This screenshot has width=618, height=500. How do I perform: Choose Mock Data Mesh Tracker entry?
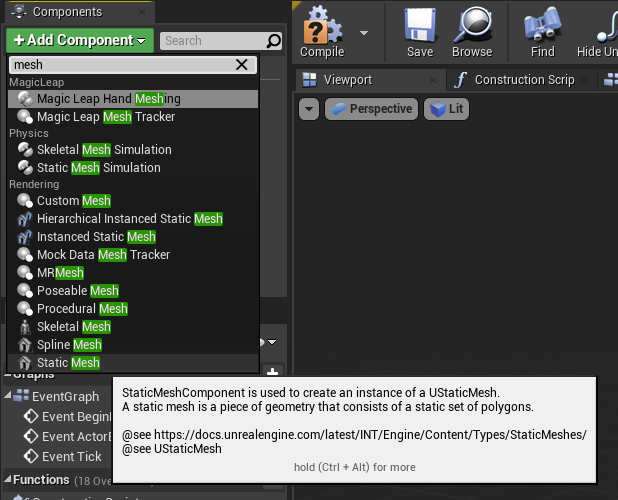coord(133,255)
